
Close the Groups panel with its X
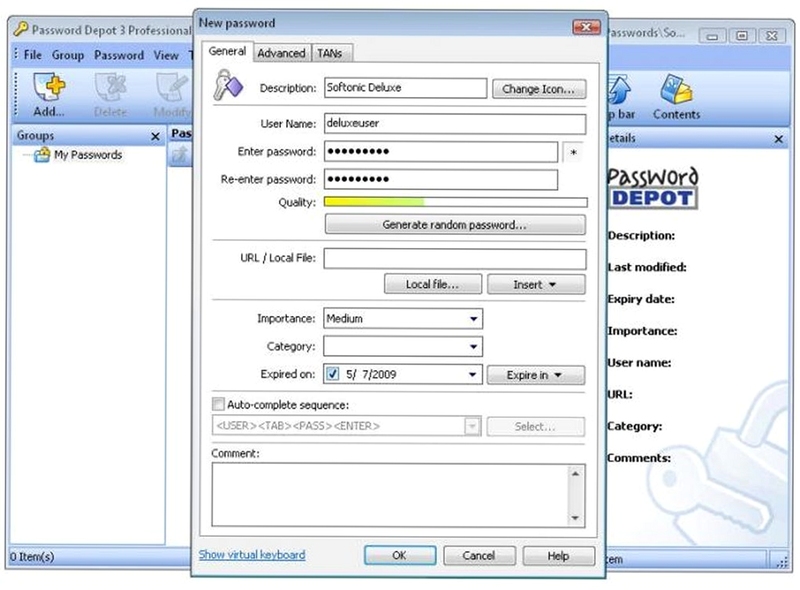point(155,136)
